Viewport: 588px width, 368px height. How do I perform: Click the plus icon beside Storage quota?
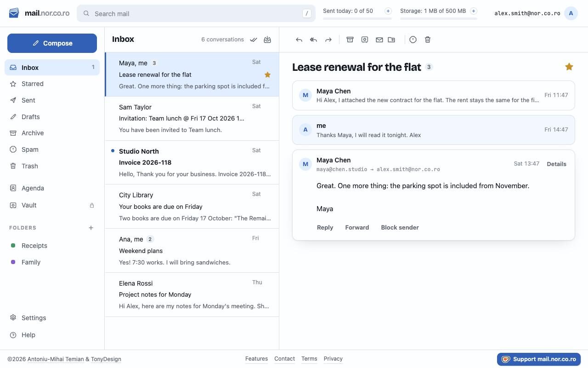tap(474, 11)
